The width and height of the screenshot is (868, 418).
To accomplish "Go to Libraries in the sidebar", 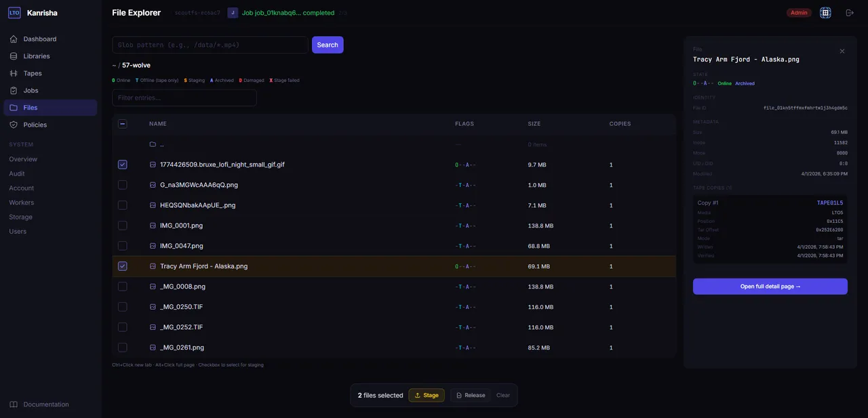I will pos(36,56).
